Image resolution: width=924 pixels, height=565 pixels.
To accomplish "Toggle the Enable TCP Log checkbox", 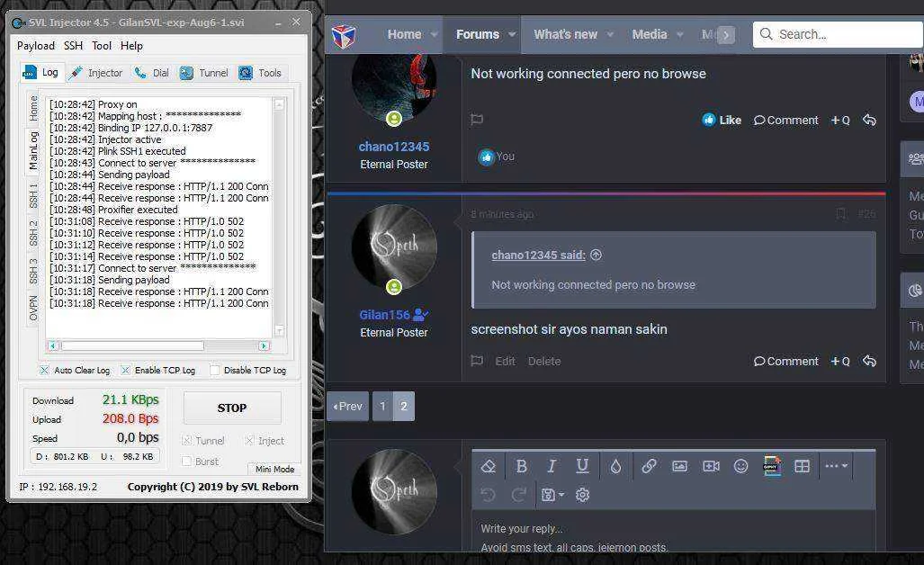I will 125,370.
